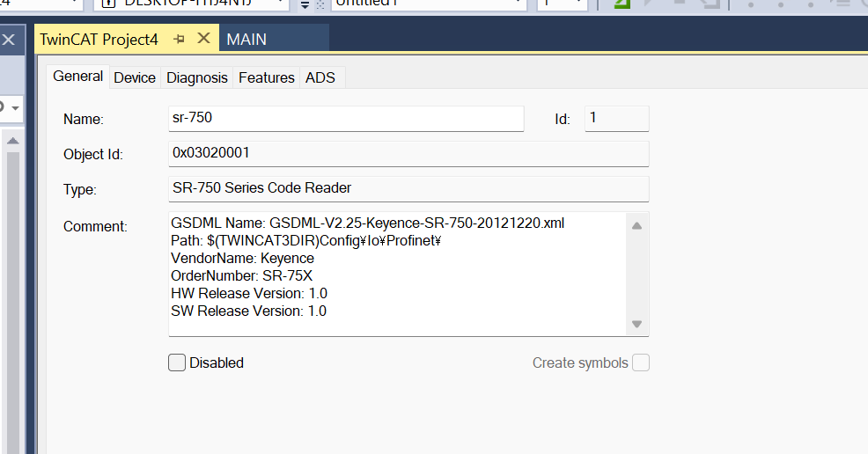Click the HW Release Version line
The height and width of the screenshot is (454, 868).
click(x=248, y=293)
